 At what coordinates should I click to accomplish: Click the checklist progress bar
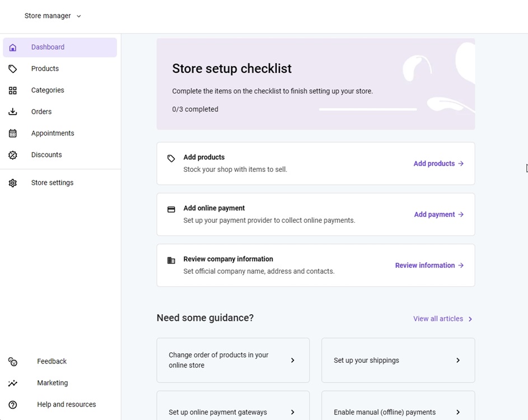[368, 109]
